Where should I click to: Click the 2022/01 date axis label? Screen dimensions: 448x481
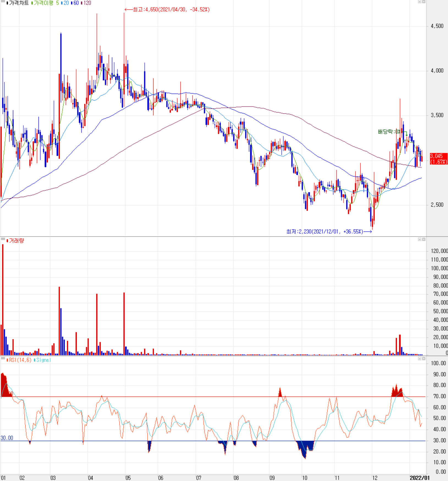coord(419,478)
